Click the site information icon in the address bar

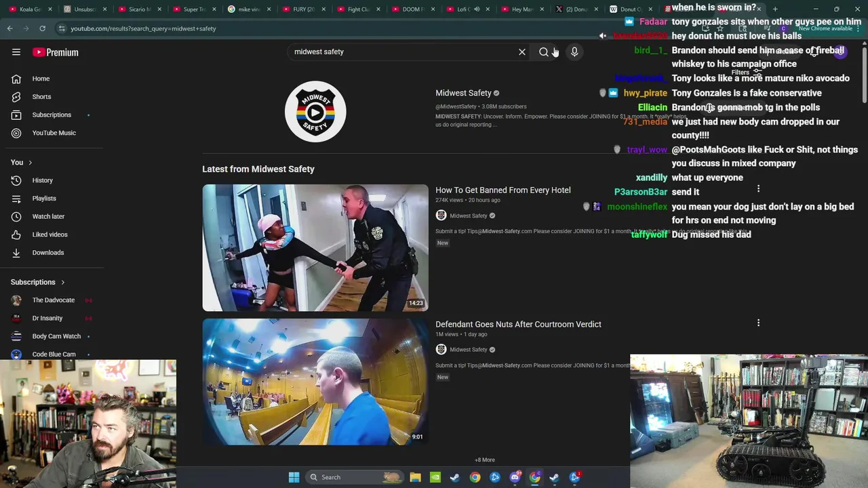coord(62,28)
